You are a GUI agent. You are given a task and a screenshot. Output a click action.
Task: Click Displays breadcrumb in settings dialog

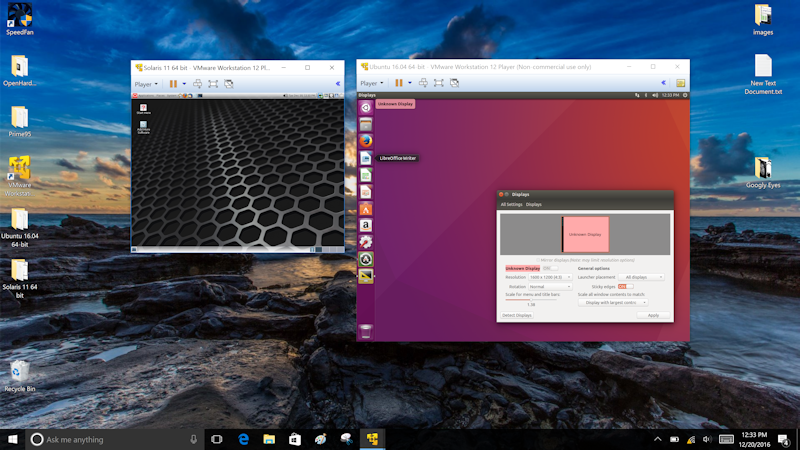(534, 205)
